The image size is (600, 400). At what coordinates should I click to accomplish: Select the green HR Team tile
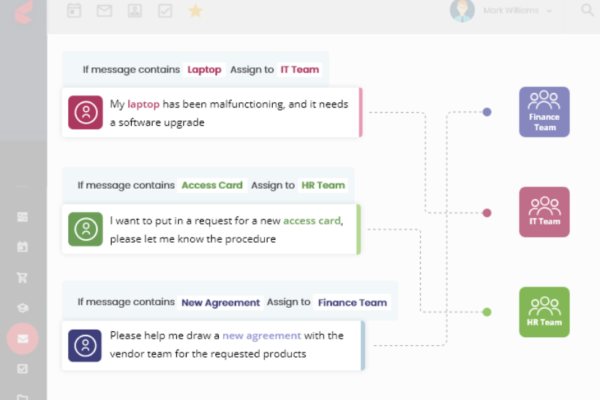pos(544,312)
